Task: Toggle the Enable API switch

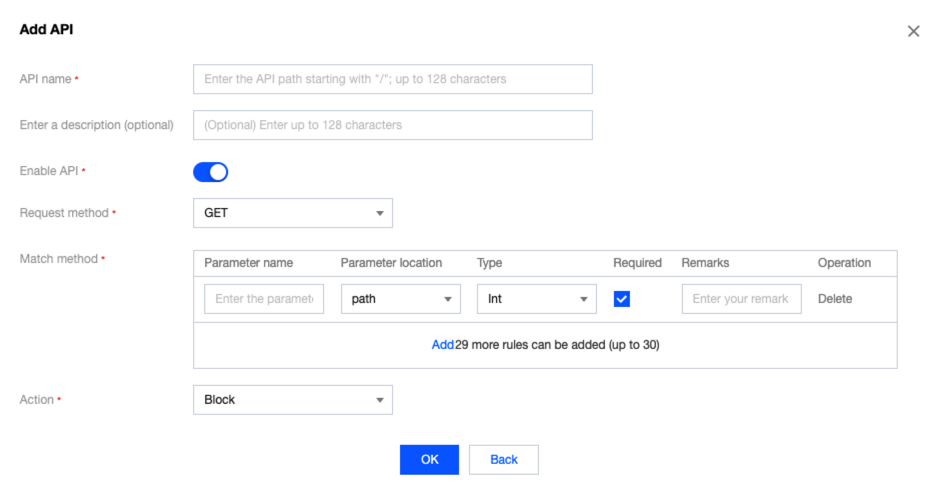Action: (210, 172)
